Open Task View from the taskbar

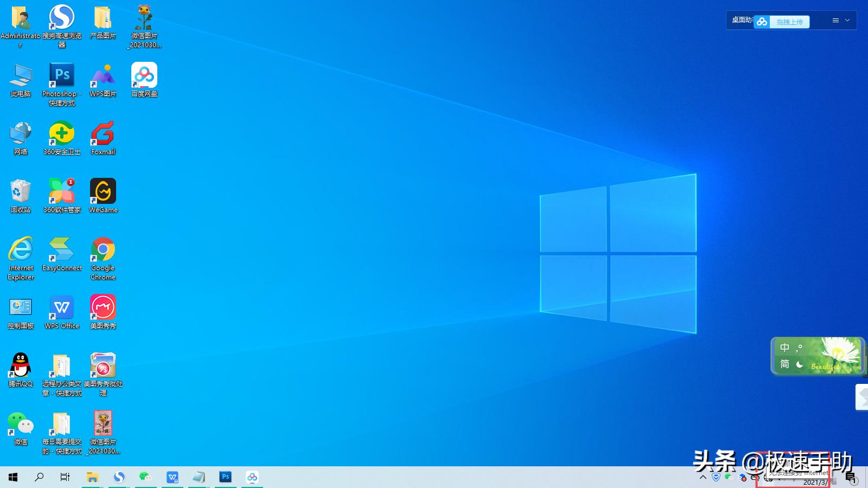pyautogui.click(x=65, y=477)
